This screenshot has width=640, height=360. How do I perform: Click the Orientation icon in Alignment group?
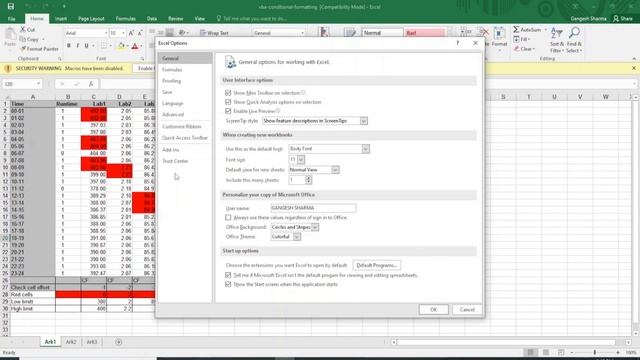182,33
